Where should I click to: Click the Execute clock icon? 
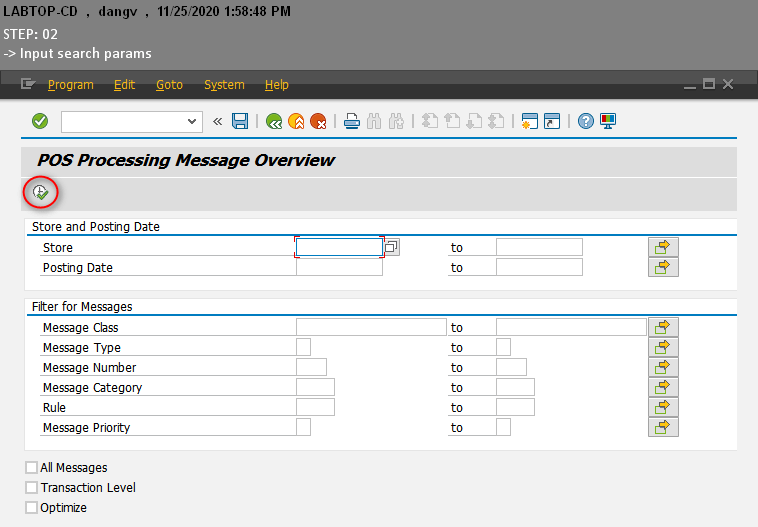click(x=41, y=192)
